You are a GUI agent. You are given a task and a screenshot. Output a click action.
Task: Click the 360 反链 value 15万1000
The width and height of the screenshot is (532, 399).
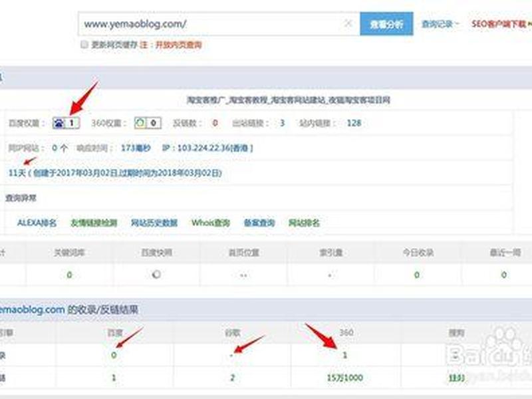[344, 378]
